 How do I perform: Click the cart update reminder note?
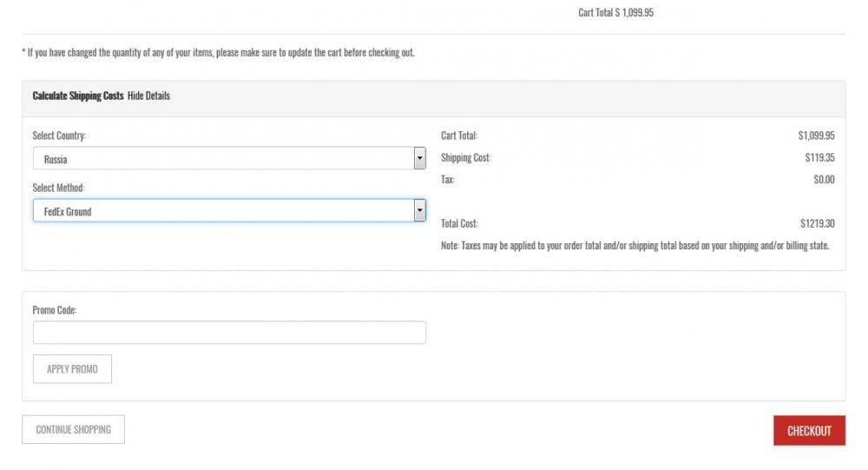point(218,53)
